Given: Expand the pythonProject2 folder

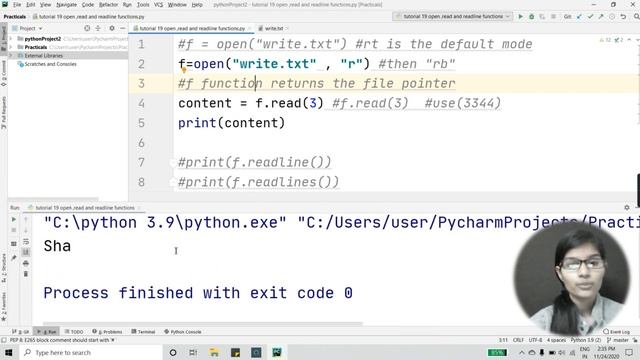Looking at the screenshot, I should tap(11, 39).
